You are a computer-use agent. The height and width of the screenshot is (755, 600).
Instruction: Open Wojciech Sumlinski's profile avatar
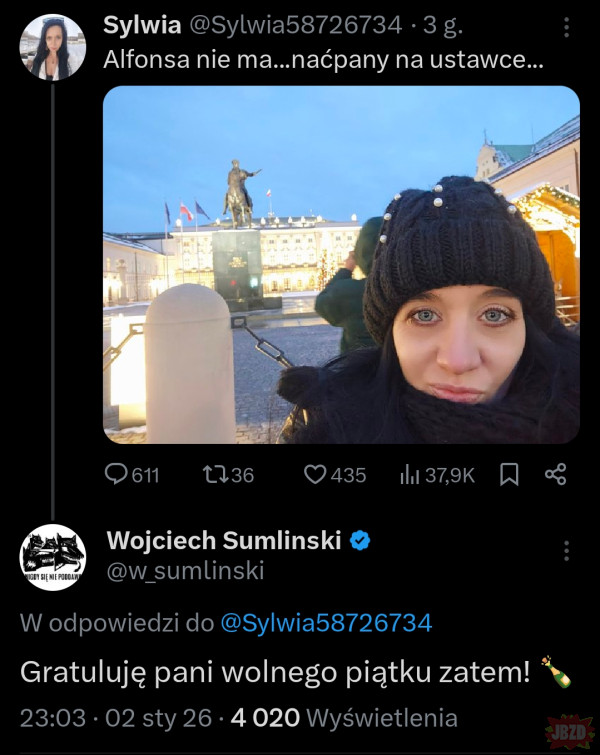(53, 557)
